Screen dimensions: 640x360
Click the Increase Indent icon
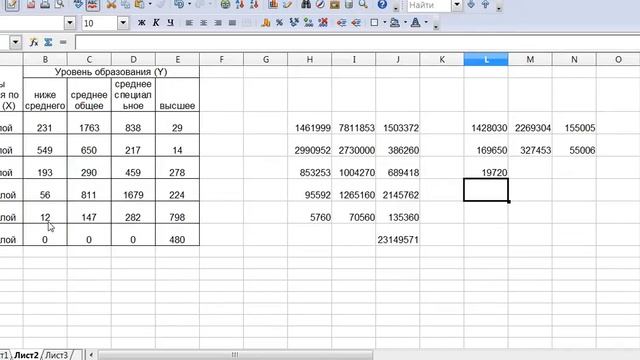pos(356,23)
